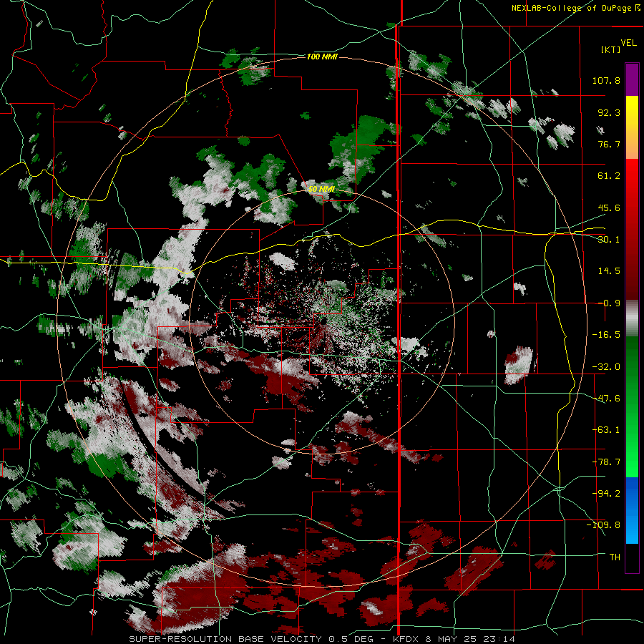644x644 pixels.
Task: Click the purple top segment of color bar
Action: tap(632, 79)
